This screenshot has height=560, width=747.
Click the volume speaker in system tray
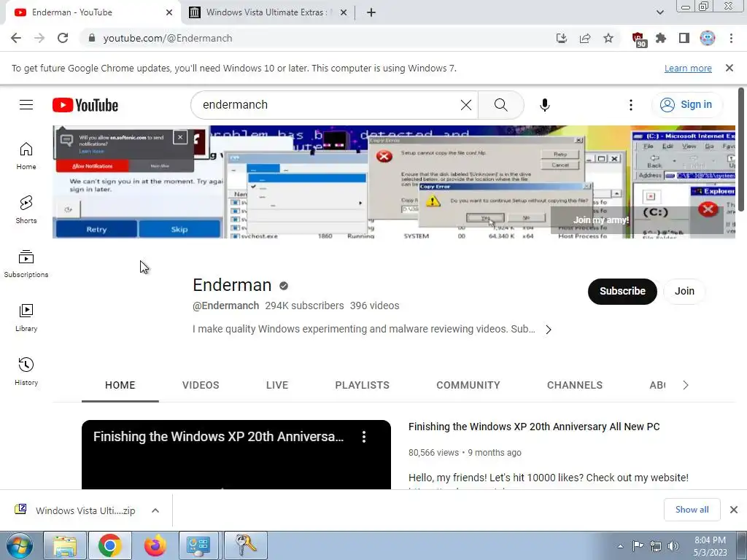(673, 545)
